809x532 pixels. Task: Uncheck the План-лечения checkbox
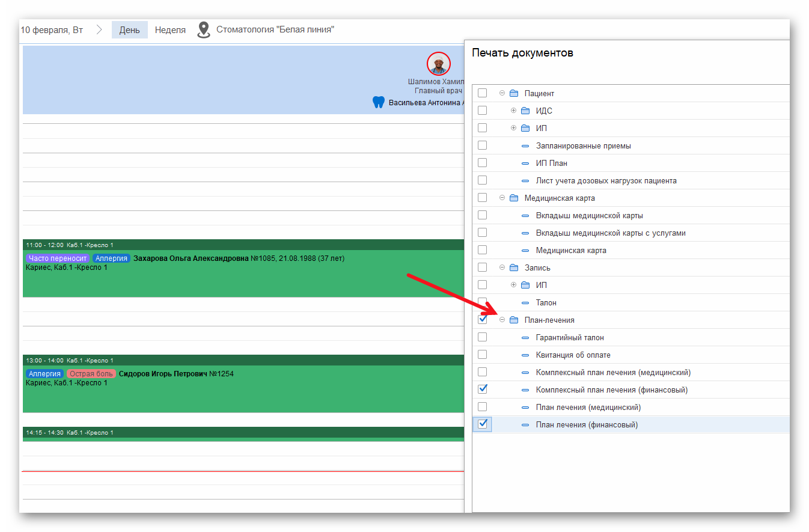point(482,319)
